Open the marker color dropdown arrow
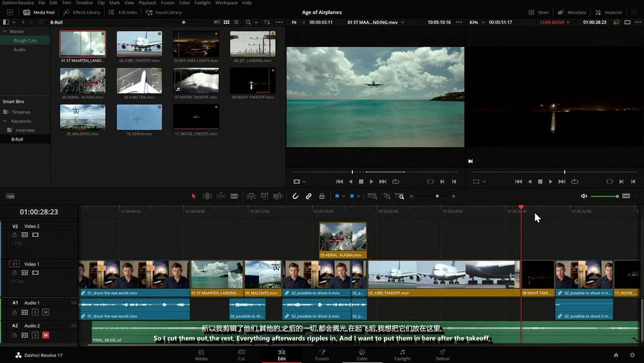This screenshot has height=363, width=644. point(358,196)
